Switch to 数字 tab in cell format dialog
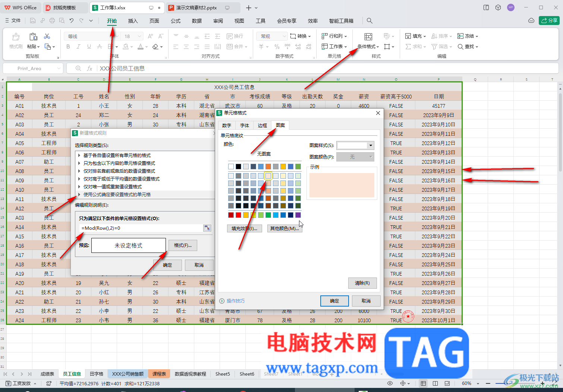This screenshot has width=563, height=392. [x=227, y=126]
